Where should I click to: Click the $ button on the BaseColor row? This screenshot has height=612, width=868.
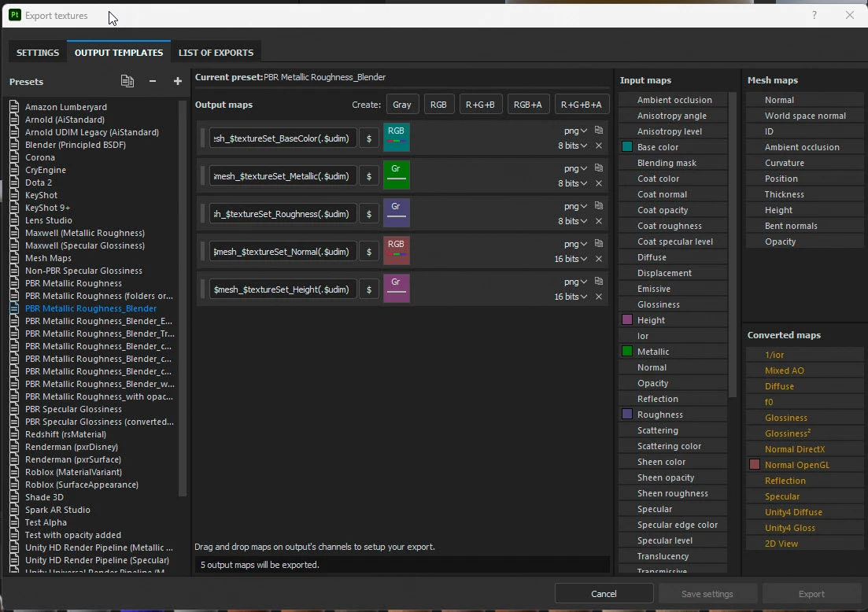(x=368, y=138)
